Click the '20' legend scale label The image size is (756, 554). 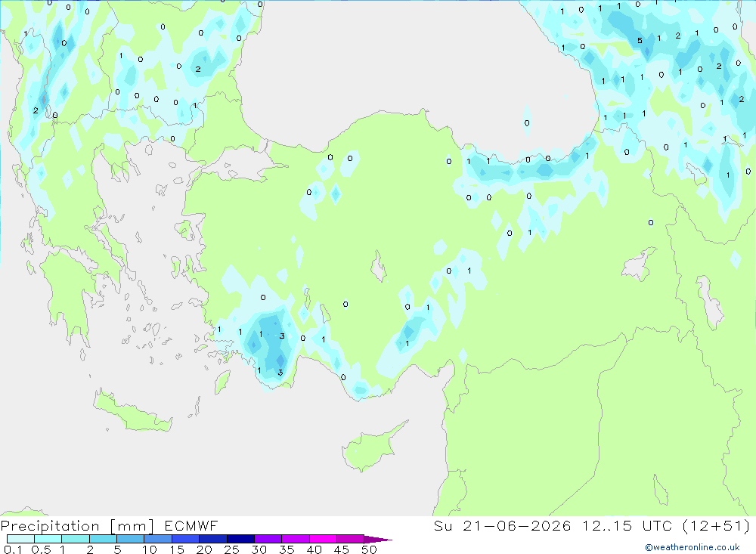click(204, 549)
